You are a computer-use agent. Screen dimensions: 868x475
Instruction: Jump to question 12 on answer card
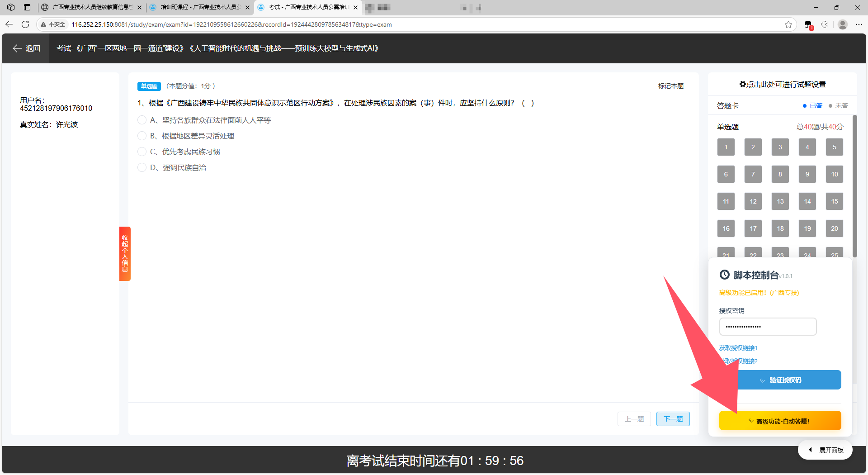(x=753, y=201)
